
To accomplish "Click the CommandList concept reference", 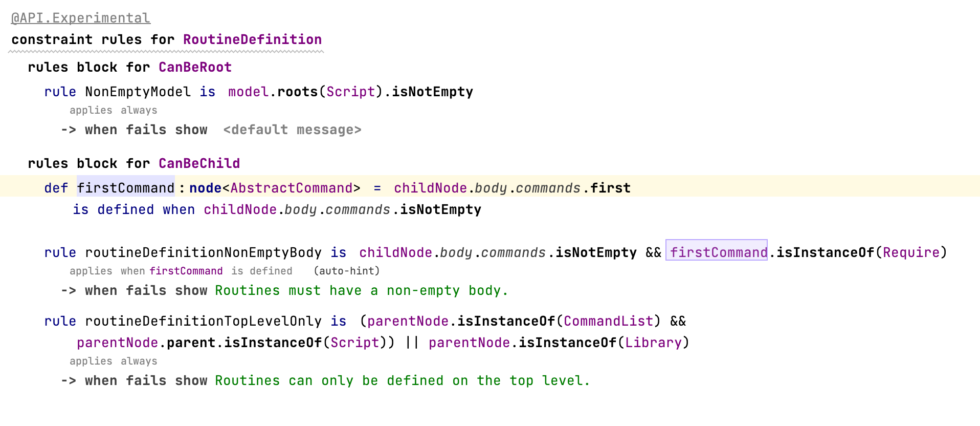I will coord(608,321).
